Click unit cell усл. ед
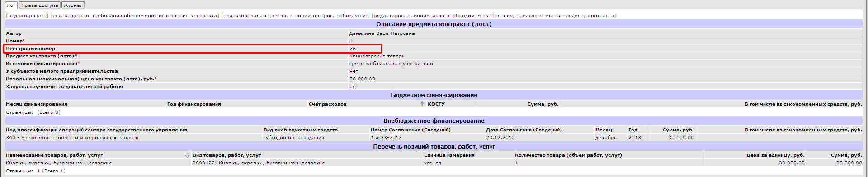 (433, 163)
